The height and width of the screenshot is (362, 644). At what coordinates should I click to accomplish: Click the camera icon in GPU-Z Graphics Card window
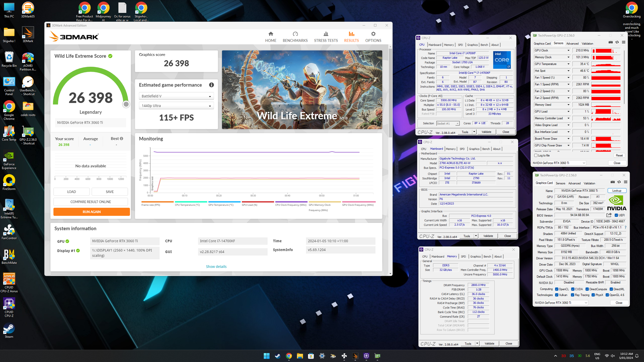click(x=612, y=182)
